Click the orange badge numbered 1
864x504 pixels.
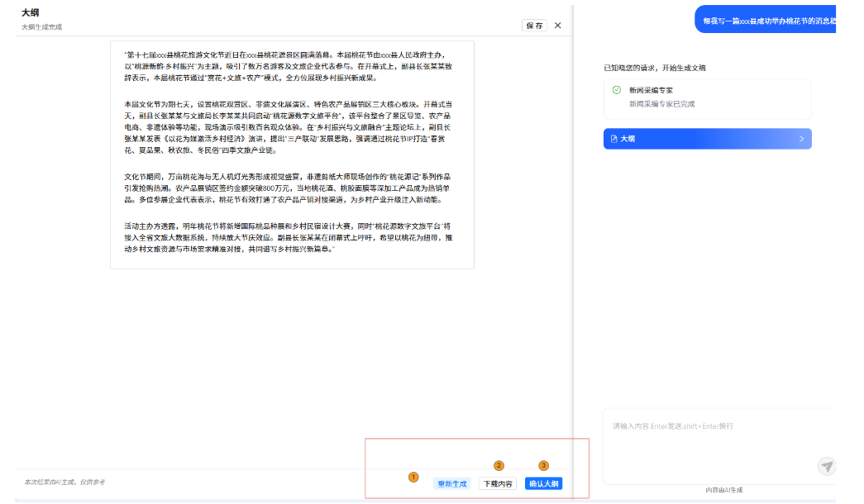(x=413, y=477)
